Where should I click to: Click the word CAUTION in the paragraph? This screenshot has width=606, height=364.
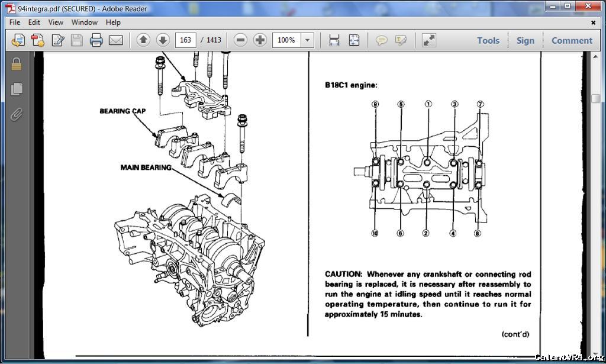tap(344, 275)
